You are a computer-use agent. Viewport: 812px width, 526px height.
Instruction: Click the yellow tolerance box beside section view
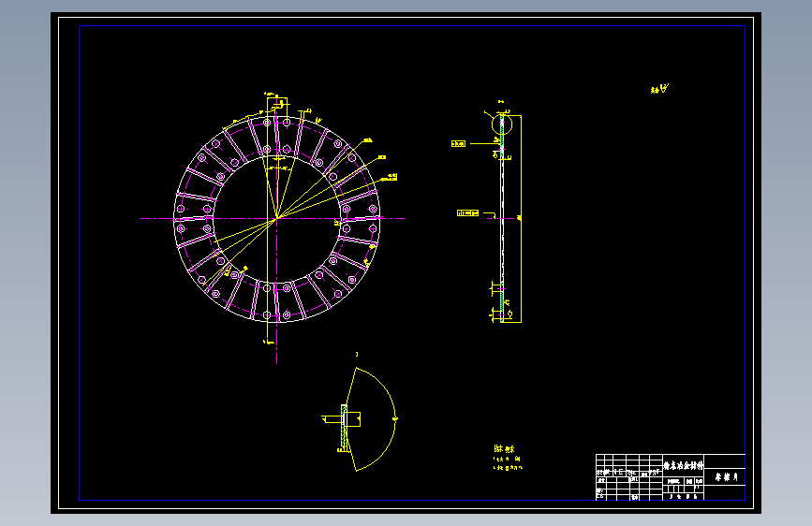click(x=458, y=143)
